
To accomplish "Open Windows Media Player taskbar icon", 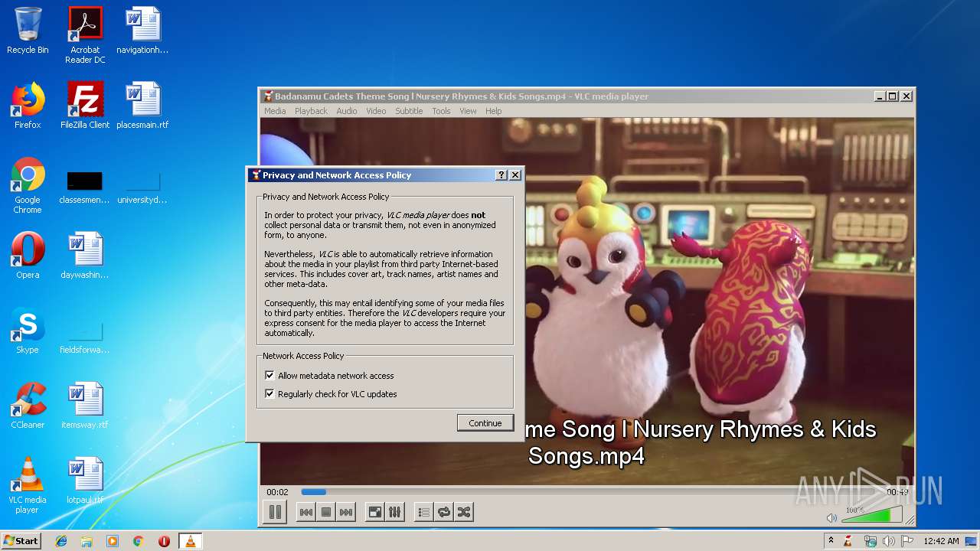I will [x=113, y=541].
